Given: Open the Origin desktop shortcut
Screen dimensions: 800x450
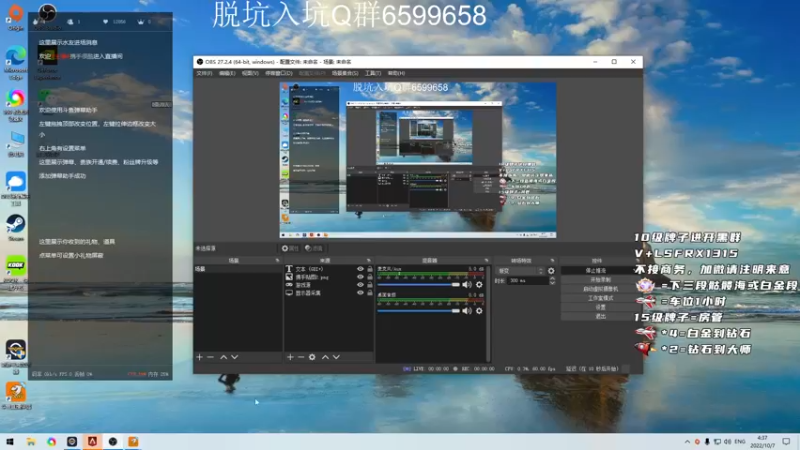Looking at the screenshot, I should pos(16,17).
